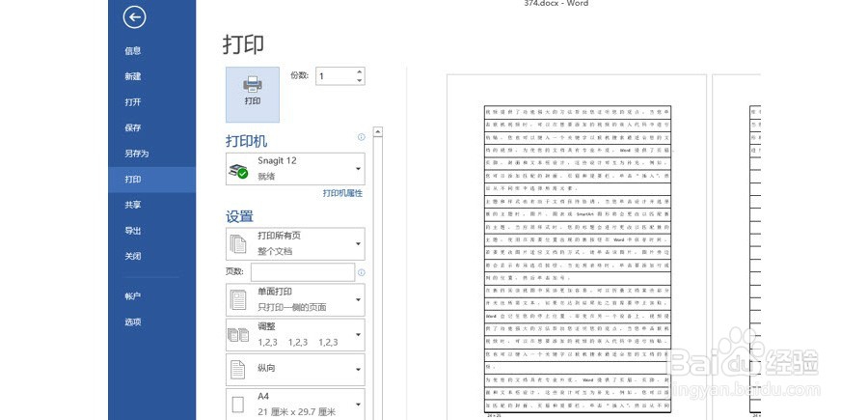Expand the 单面打印 one-sided printing dropdown
The image size is (868, 420).
click(x=295, y=299)
